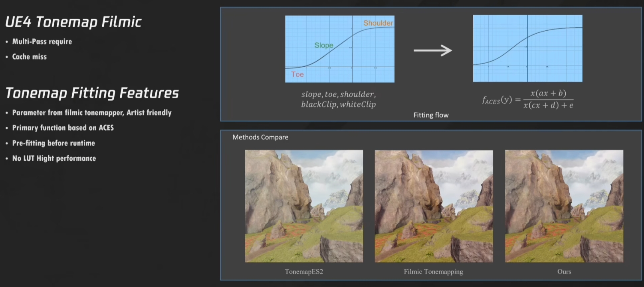Click the 'UE4 Tonemap Filmic' title
Viewport: 644px width, 287px height.
pos(73,22)
